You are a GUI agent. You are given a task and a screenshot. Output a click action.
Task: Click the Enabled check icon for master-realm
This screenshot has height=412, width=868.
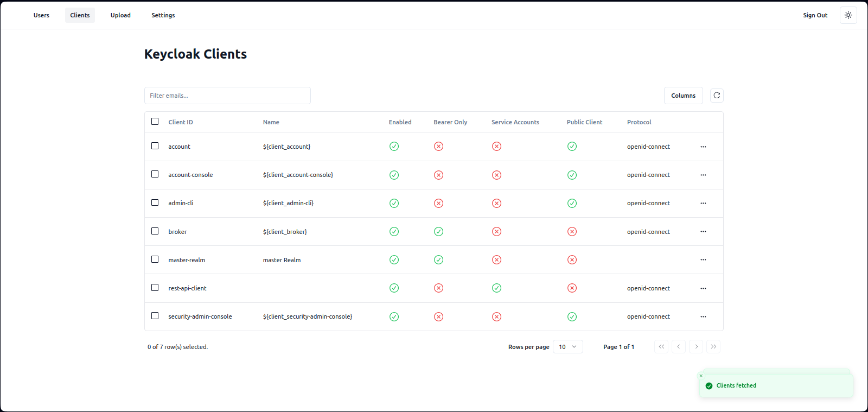click(394, 260)
